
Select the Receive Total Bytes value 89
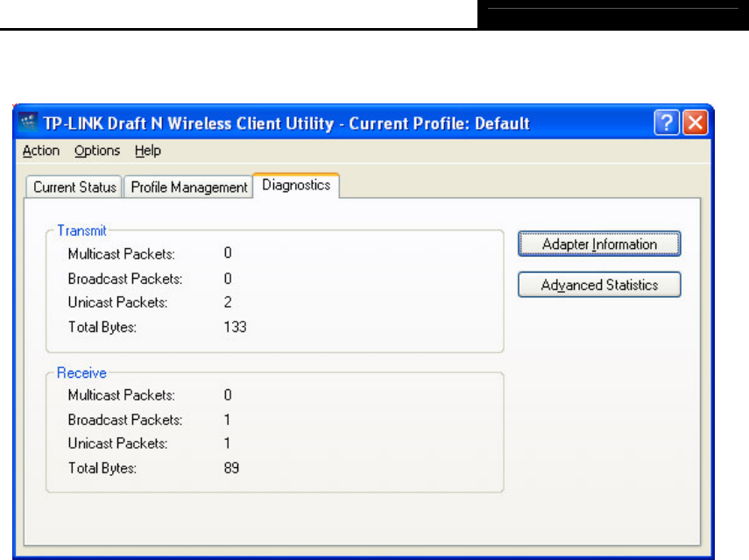pyautogui.click(x=231, y=468)
